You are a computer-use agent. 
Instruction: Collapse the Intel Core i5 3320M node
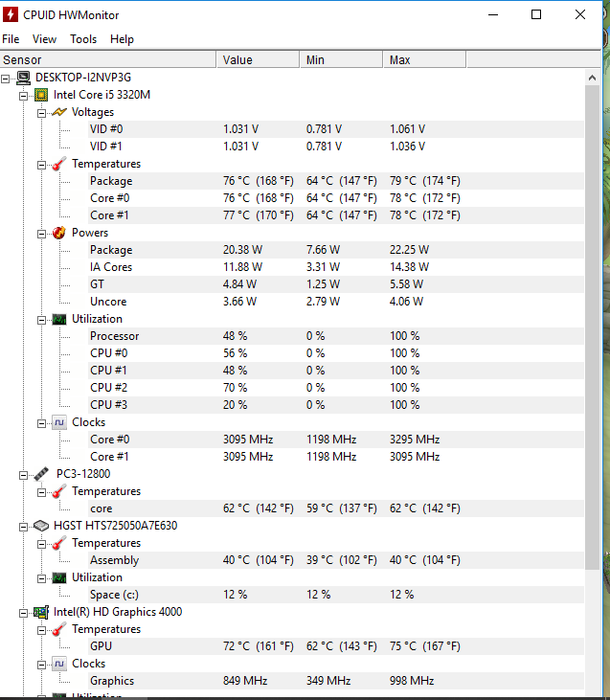tap(23, 96)
